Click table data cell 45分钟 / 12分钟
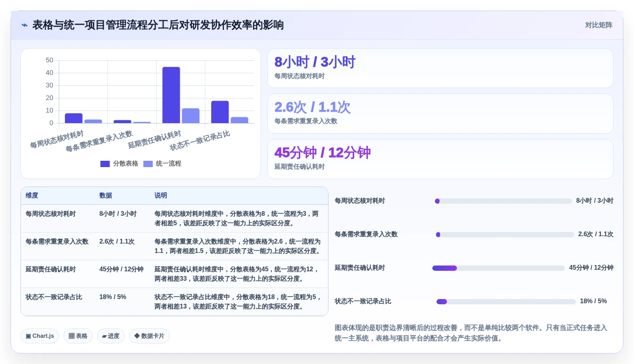The height and width of the screenshot is (364, 634). [x=122, y=269]
